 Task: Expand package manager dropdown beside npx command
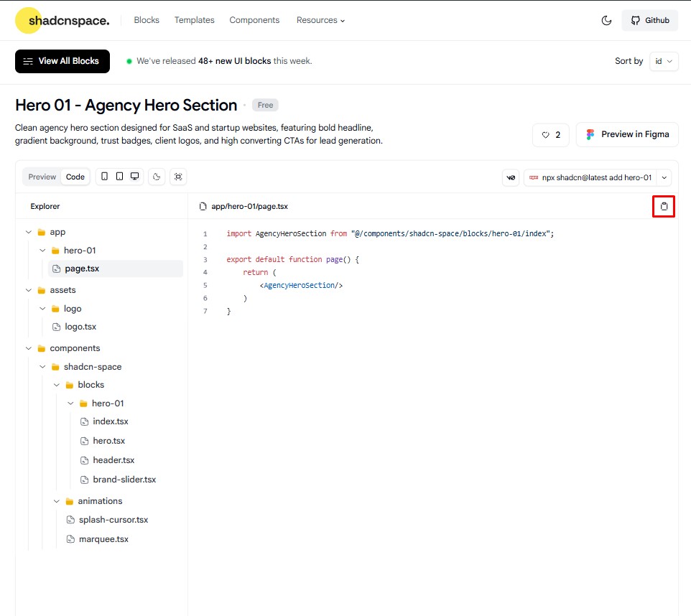click(664, 177)
